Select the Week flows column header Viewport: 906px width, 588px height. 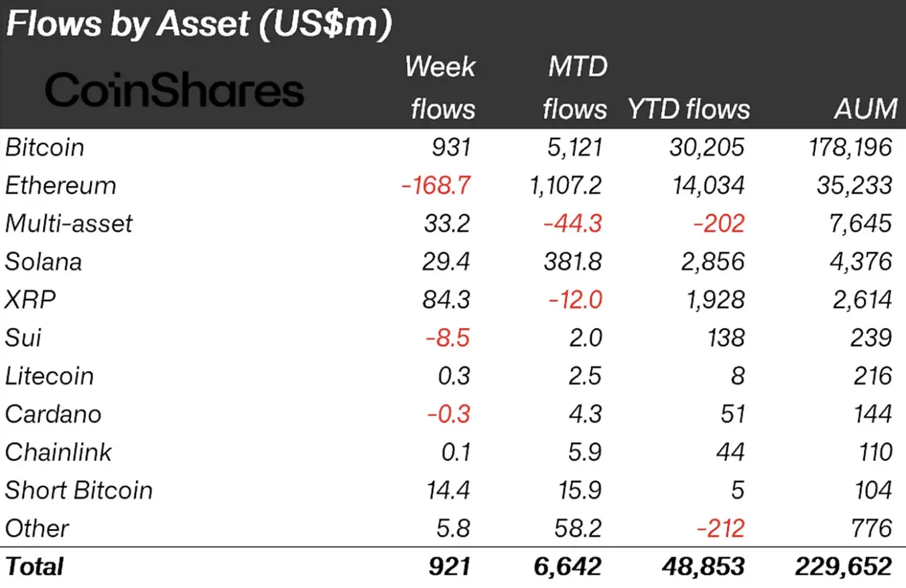440,88
